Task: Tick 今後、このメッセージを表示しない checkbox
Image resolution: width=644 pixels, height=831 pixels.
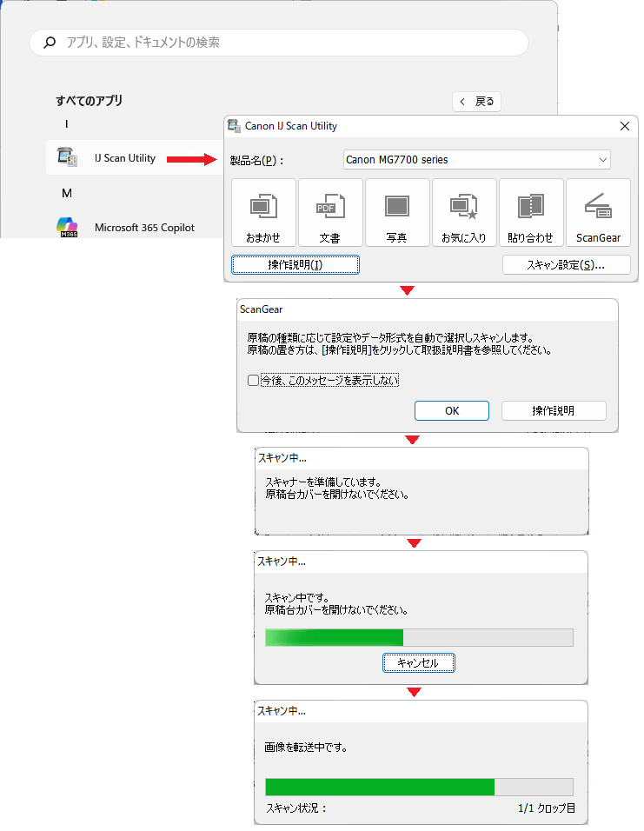Action: (x=254, y=380)
